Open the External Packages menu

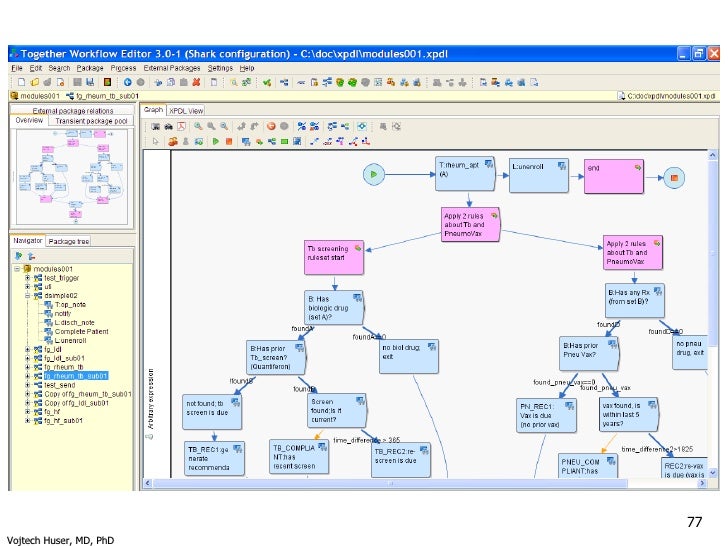(x=172, y=68)
